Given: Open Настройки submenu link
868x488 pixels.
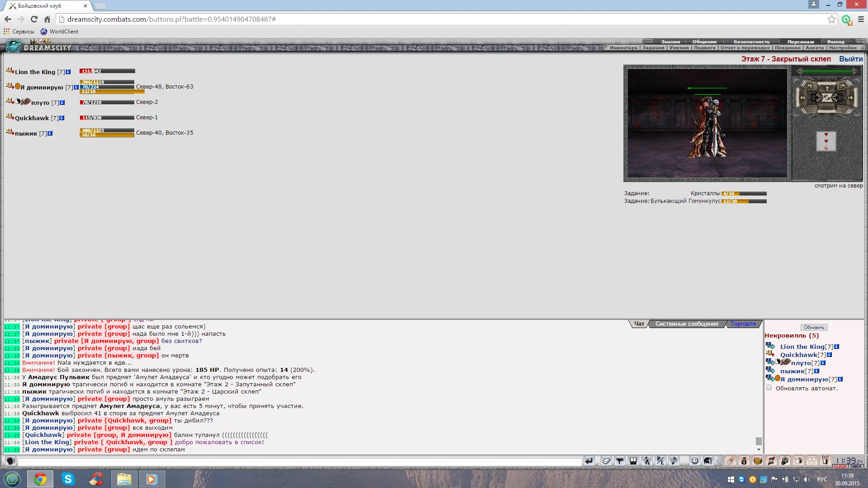Looking at the screenshot, I should (x=843, y=47).
